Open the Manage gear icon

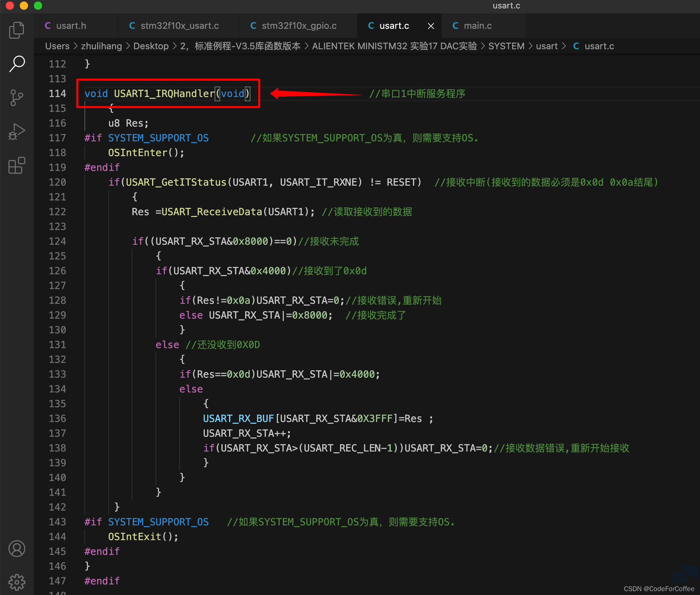point(17,582)
